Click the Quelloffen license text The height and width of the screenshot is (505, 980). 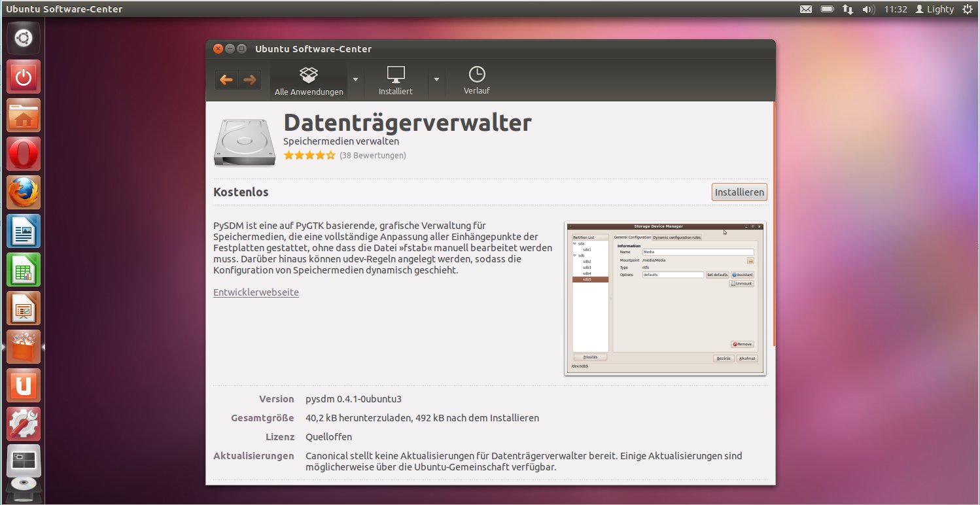pos(329,437)
